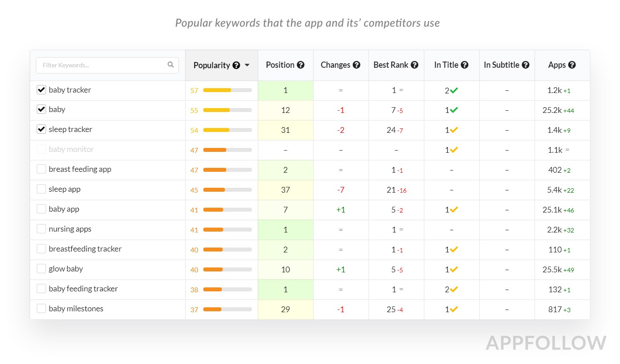The height and width of the screenshot is (364, 620).
Task: Click the In Subtitle help icon
Action: tap(526, 65)
